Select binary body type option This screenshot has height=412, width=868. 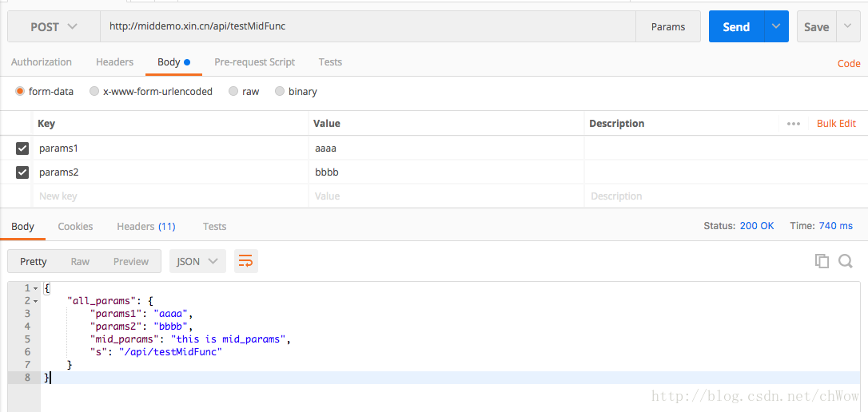click(x=280, y=92)
